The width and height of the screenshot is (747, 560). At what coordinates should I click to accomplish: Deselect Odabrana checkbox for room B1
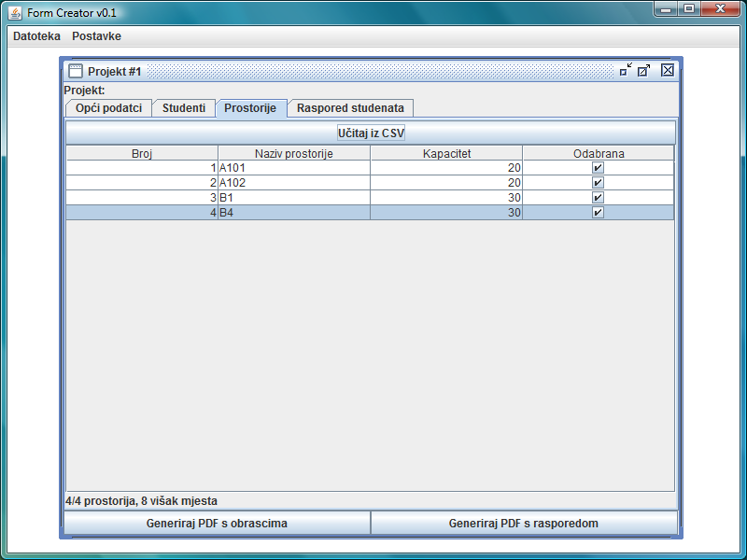(x=598, y=198)
